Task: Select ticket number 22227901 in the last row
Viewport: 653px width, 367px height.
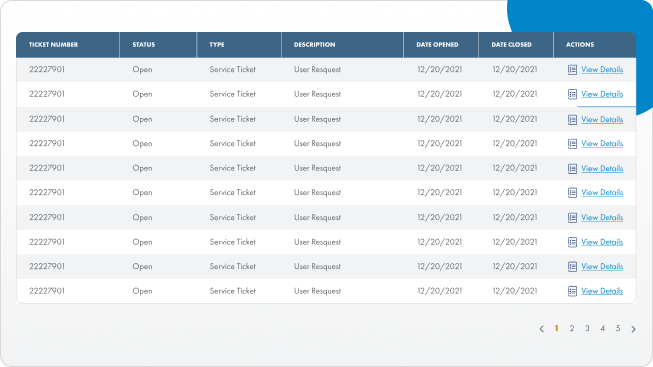Action: tap(47, 291)
